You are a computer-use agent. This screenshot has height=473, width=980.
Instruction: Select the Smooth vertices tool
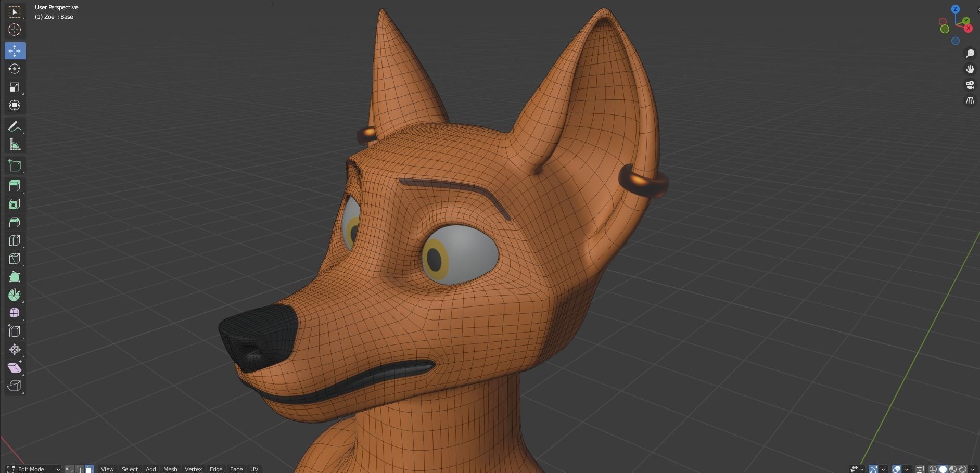point(15,313)
